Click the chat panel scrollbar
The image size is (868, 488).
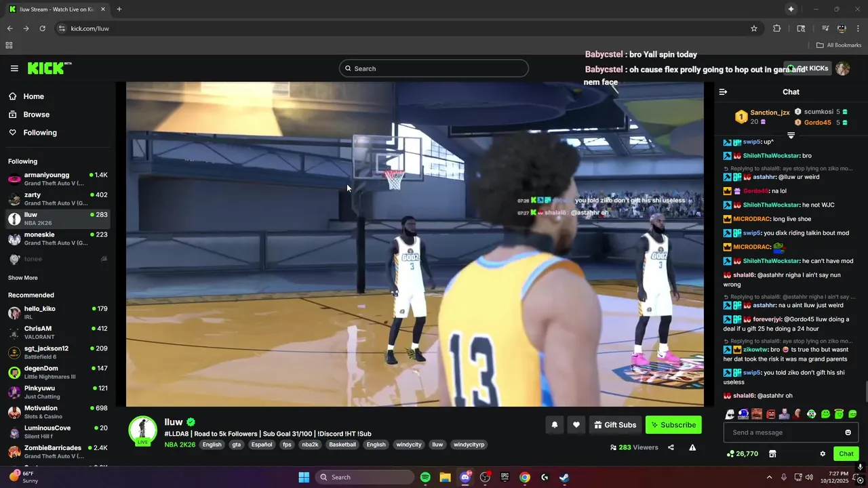pos(865,392)
